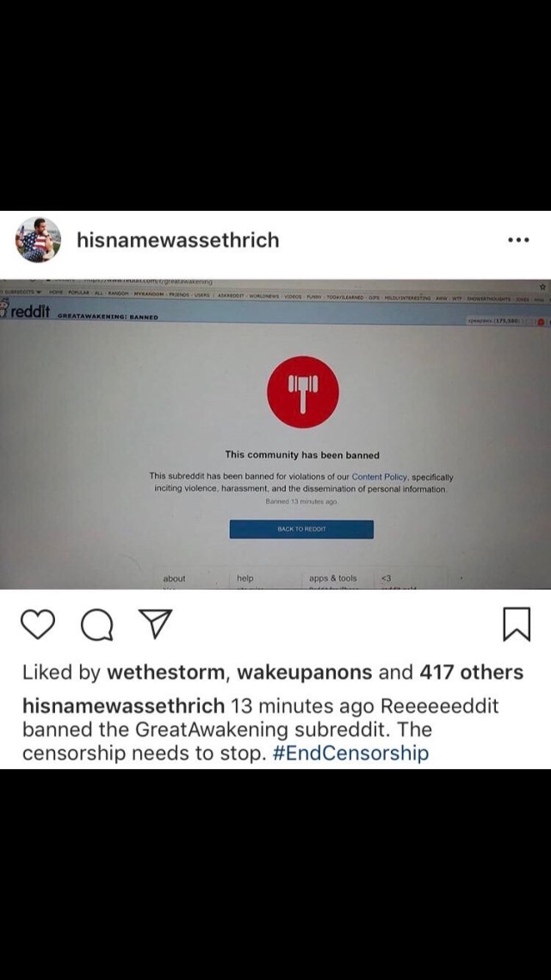Click the BACK TO REDDIT button in the photo
Viewport: 551px width, 980px height.
(301, 529)
